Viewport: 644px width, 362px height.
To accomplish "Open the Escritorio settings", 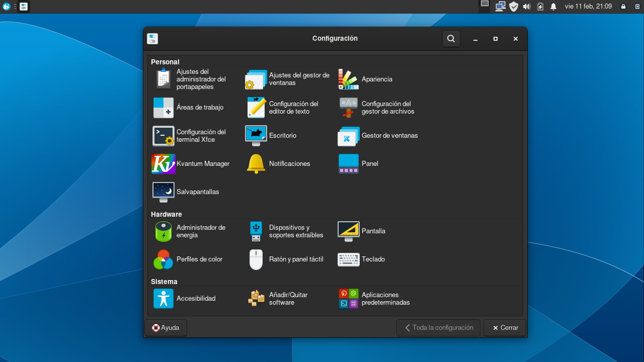I will [x=271, y=135].
